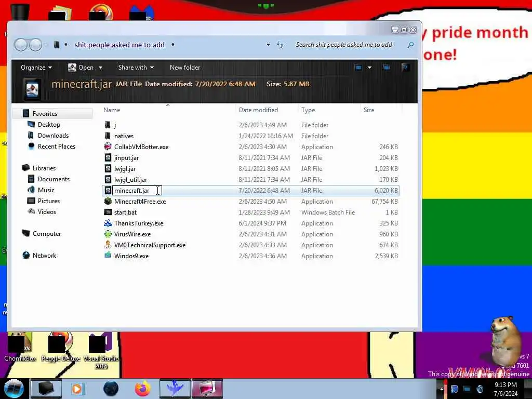
Task: Open Windows Media Player in taskbar
Action: tap(77, 389)
